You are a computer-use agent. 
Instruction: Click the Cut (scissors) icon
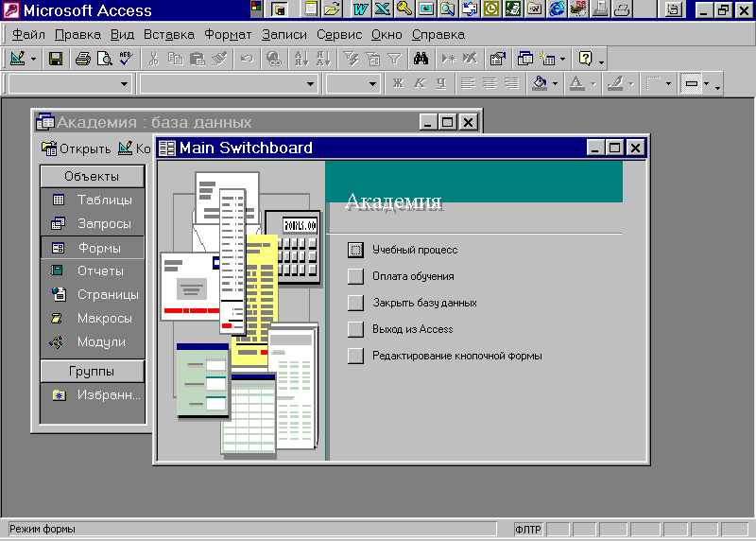pos(154,59)
